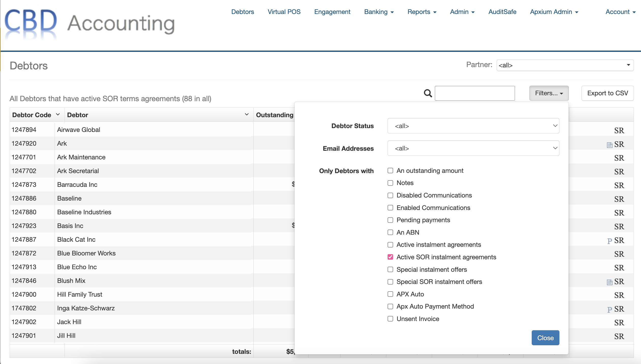The width and height of the screenshot is (641, 364).
Task: Click debtor code 1247886
Action: click(x=24, y=199)
